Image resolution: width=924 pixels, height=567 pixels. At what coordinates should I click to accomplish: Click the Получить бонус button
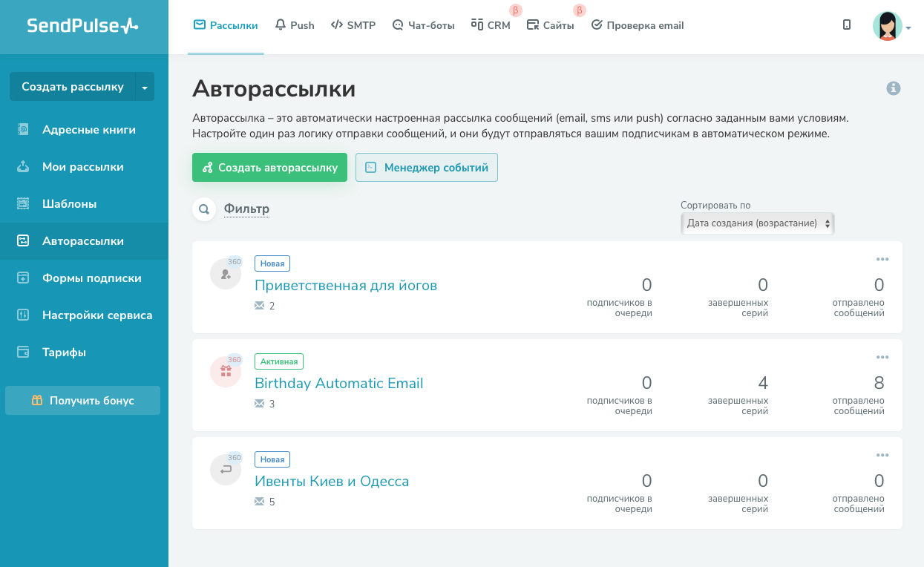coord(82,401)
